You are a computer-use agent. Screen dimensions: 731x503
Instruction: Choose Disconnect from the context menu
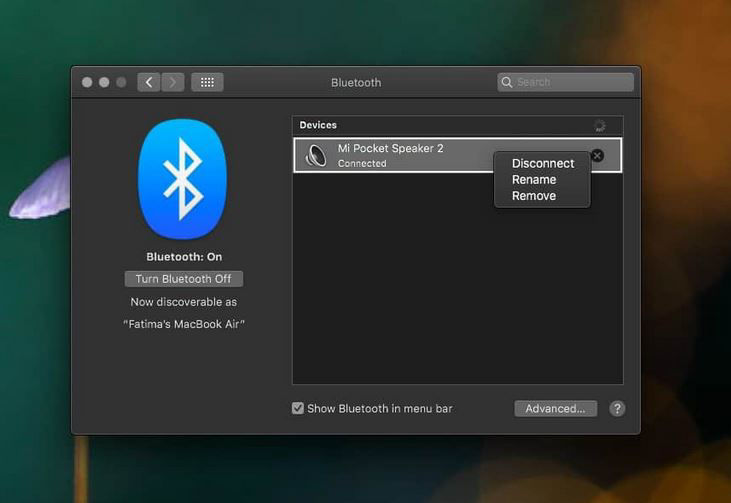[543, 164]
